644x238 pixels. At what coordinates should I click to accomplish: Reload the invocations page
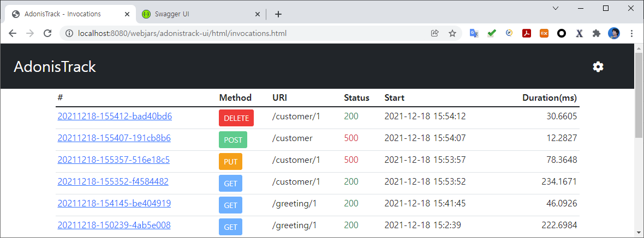[x=47, y=34]
